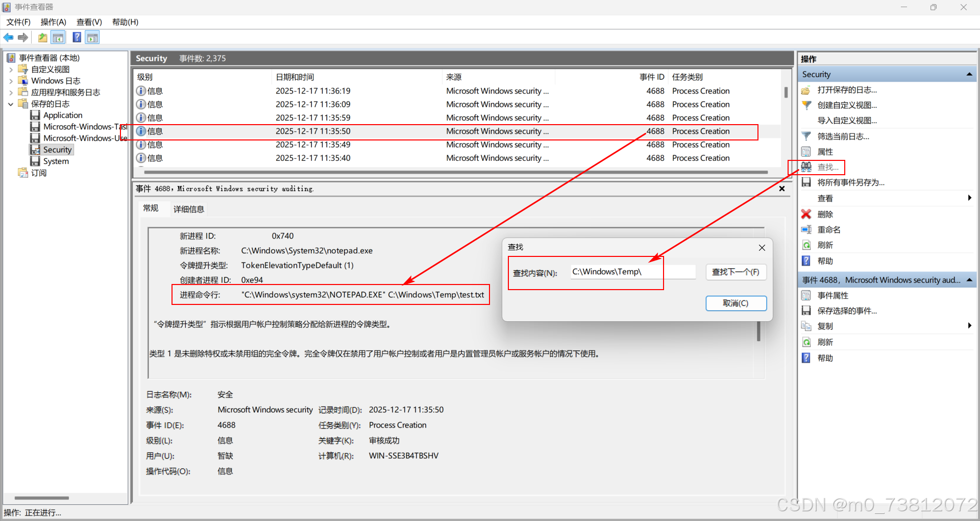
Task: Click the 帮助 icon under event 4688 actions
Action: pos(806,358)
